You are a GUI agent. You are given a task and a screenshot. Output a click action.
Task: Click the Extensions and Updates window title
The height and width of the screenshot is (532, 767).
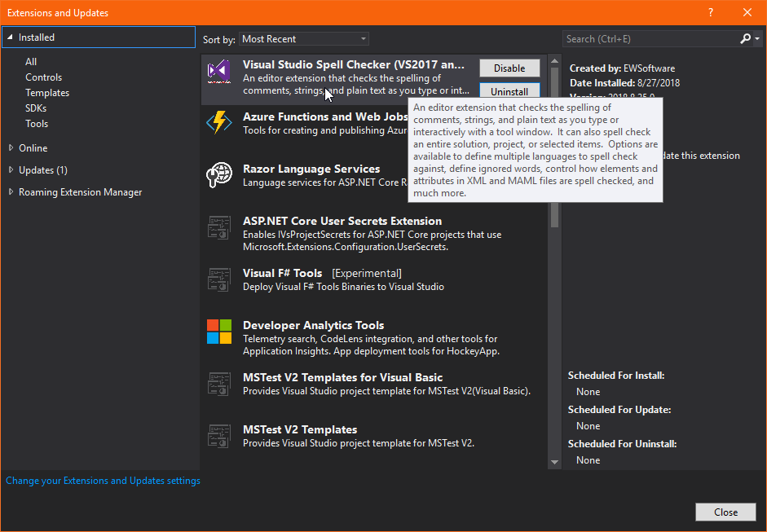coord(58,13)
